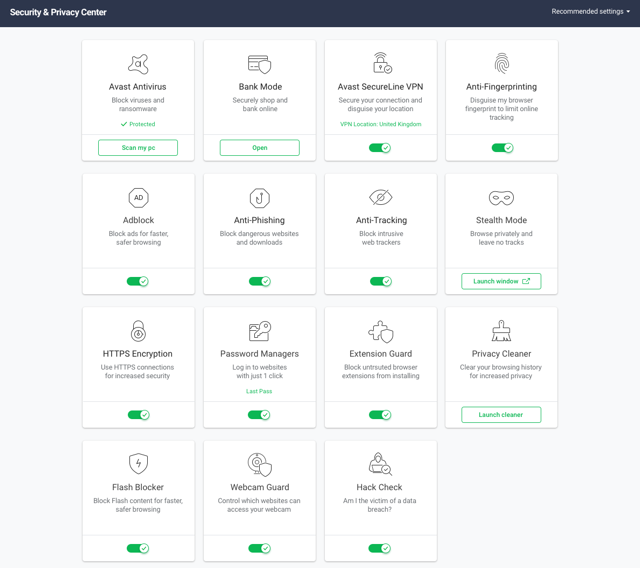640x568 pixels.
Task: Click the Hack Check hacker icon
Action: pyautogui.click(x=380, y=464)
